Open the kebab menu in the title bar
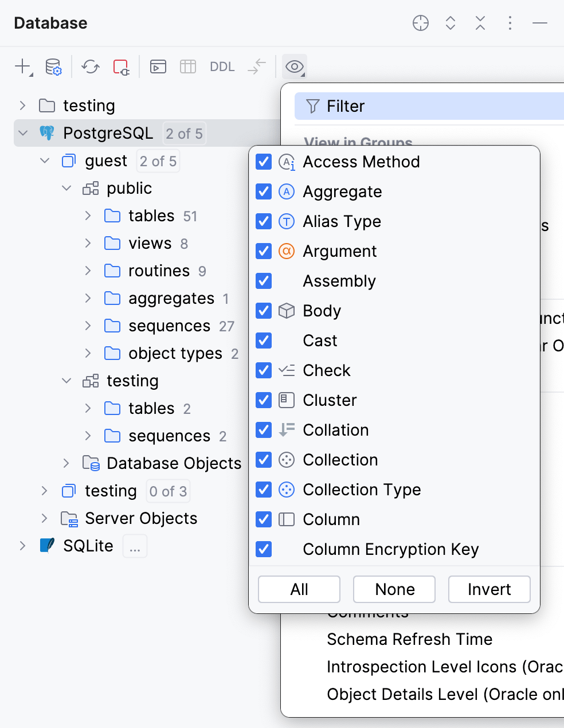The width and height of the screenshot is (564, 728). click(510, 23)
